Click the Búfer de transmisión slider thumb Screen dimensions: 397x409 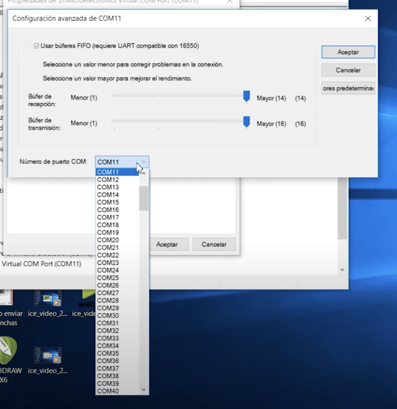click(246, 122)
